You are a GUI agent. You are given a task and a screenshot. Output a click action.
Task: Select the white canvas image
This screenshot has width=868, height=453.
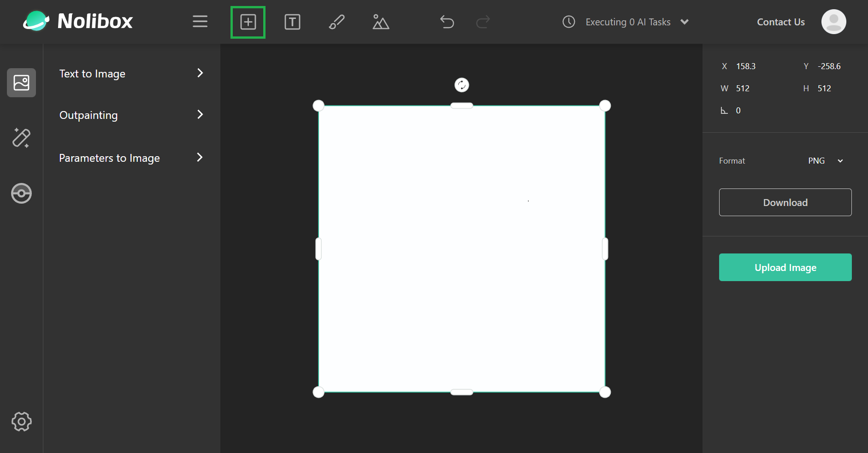click(x=461, y=249)
